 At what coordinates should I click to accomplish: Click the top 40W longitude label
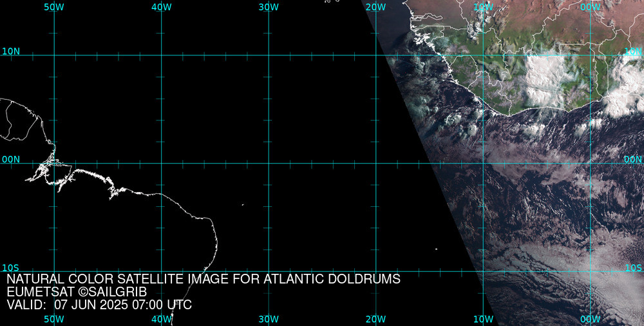coord(162,7)
